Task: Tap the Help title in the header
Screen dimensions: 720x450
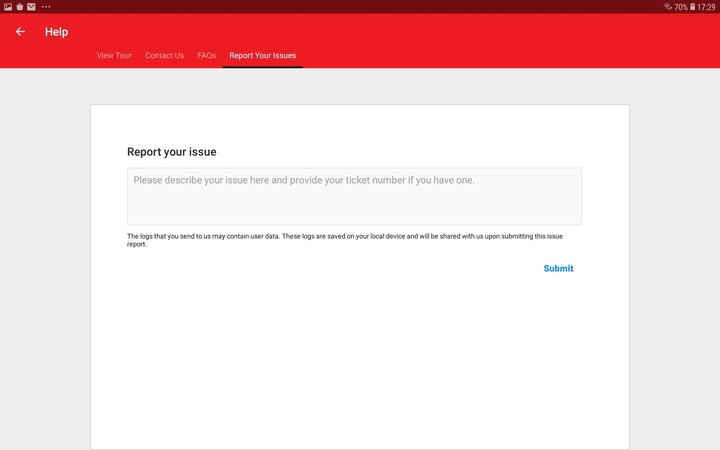Action: pyautogui.click(x=56, y=32)
